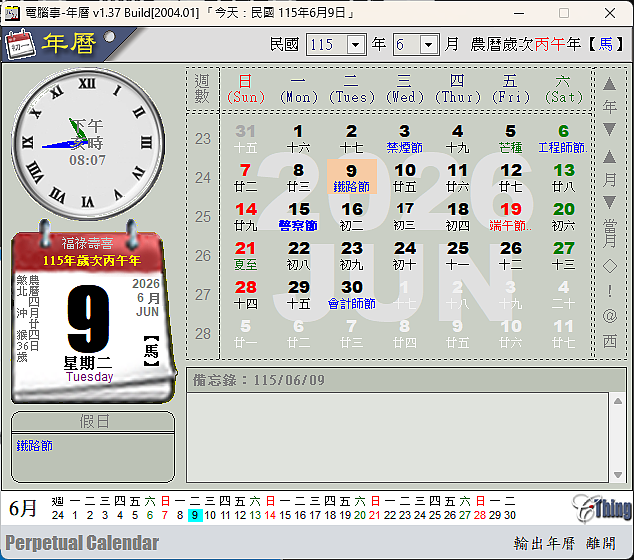Click the 三 (Wed) column header
634x560 pixels.
coord(404,89)
